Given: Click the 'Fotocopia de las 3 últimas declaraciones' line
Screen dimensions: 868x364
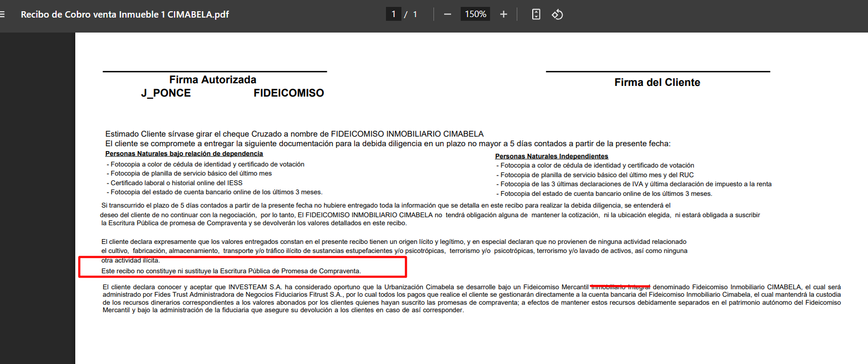Looking at the screenshot, I should tap(635, 184).
